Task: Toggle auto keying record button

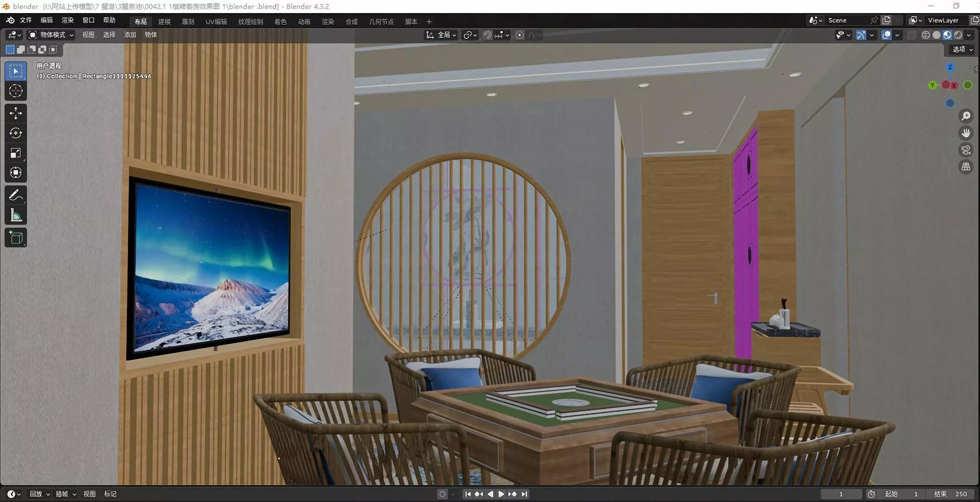Action: pos(442,494)
